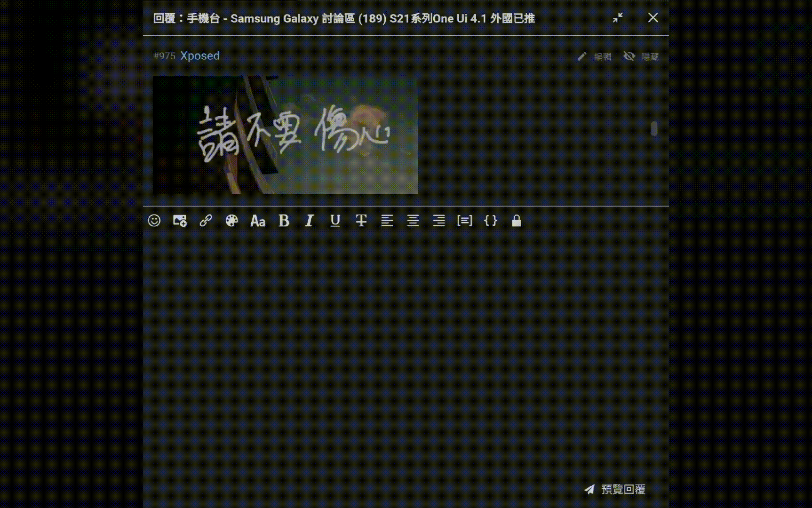Insert a quote block

[465, 221]
